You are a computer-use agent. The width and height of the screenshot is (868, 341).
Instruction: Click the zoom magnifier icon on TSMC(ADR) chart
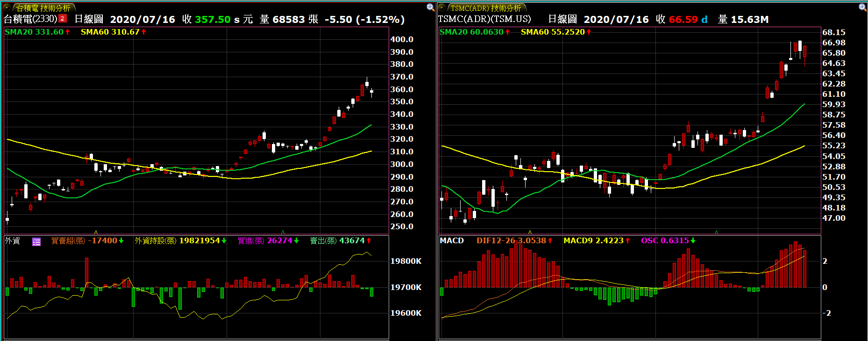(x=862, y=7)
